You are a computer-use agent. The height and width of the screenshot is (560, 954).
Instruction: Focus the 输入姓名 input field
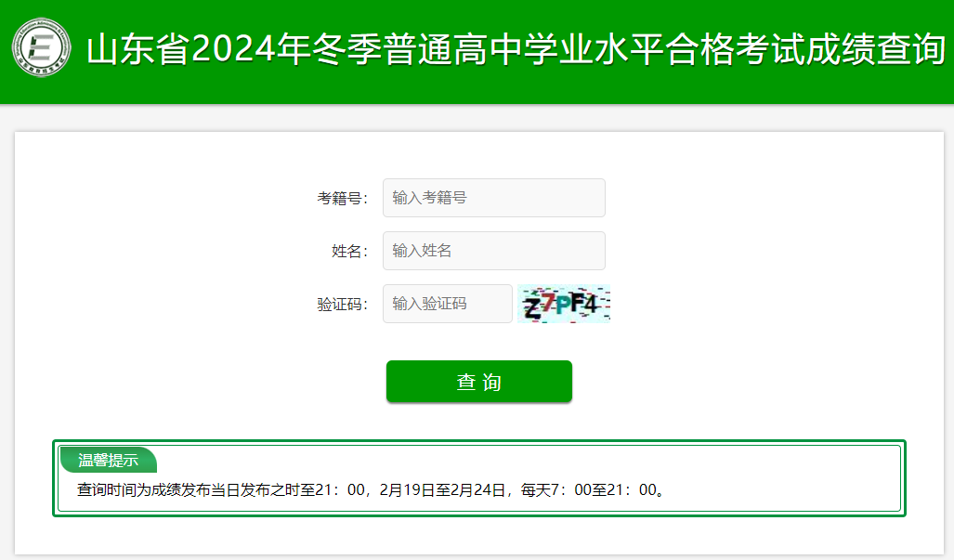click(494, 251)
